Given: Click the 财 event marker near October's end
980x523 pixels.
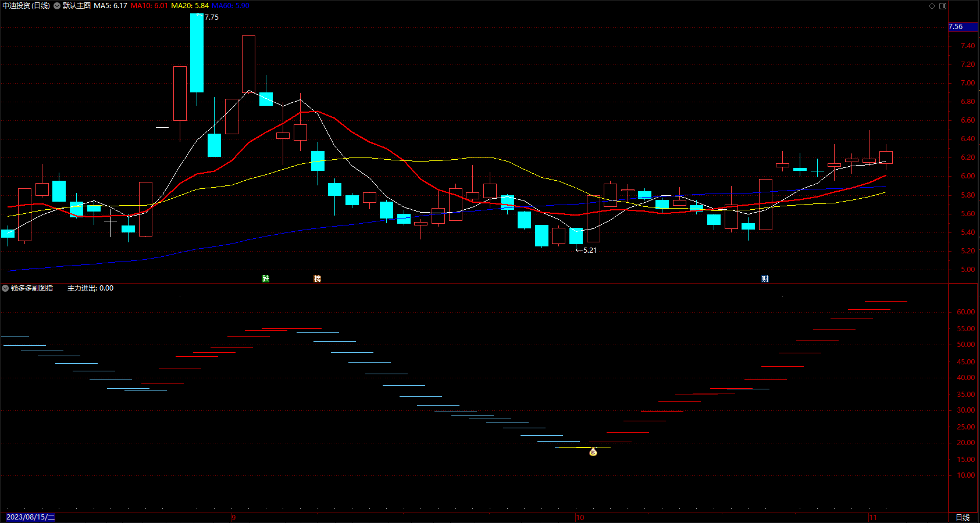Looking at the screenshot, I should click(765, 279).
